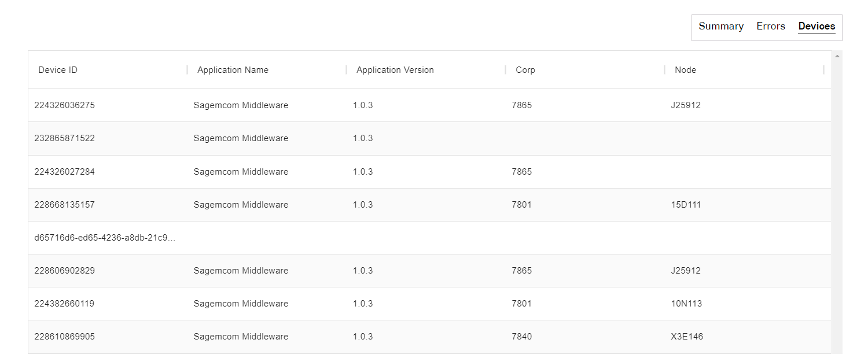Select the Devices tab
Screen dimensions: 868x358
click(816, 27)
